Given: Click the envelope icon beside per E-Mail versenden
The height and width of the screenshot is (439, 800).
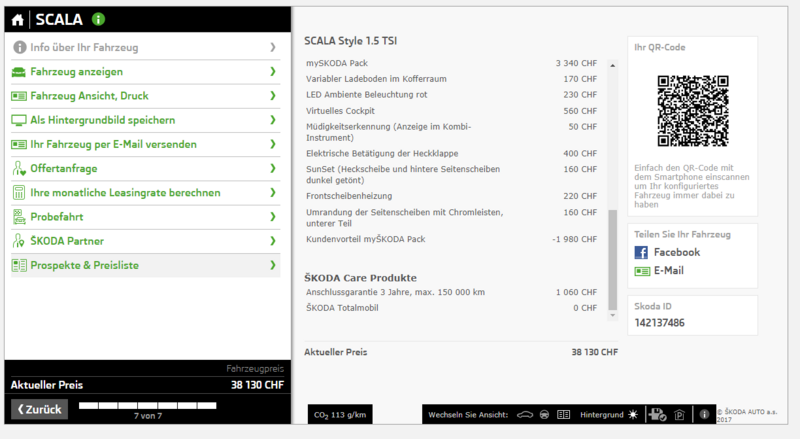Looking at the screenshot, I should click(x=19, y=144).
